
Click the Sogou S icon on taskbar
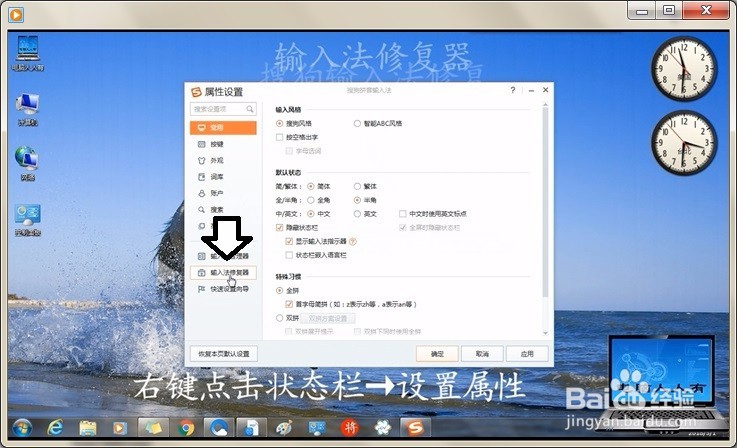pos(415,427)
